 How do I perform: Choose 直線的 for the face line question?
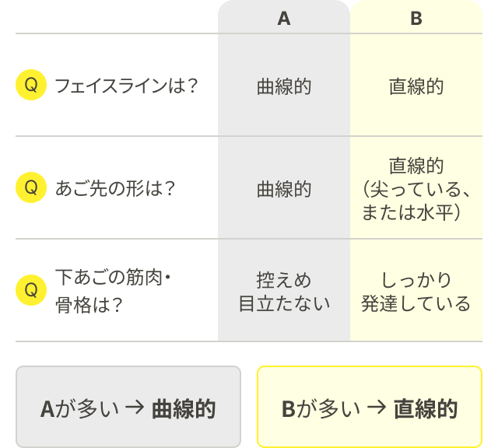tap(416, 86)
